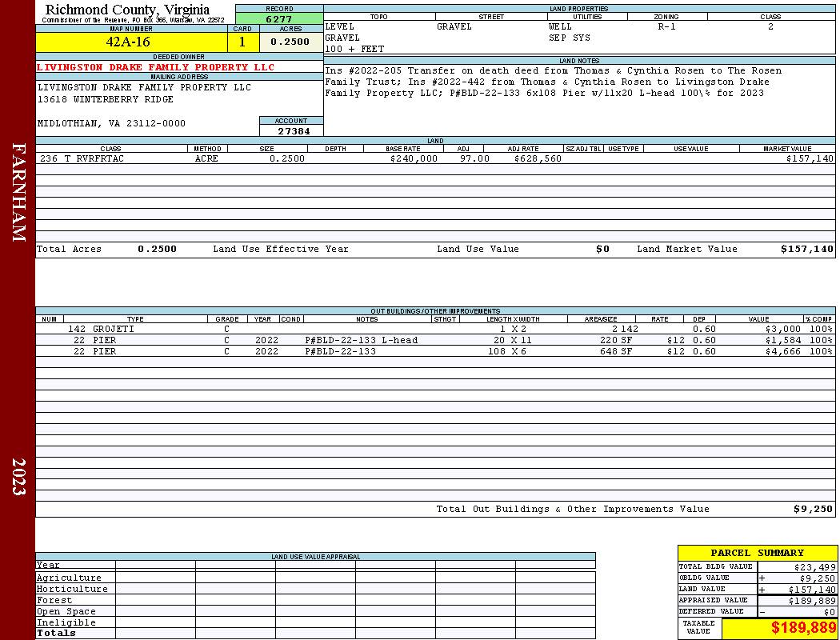
Task: Select the mailing address line 13618 WINTERBERRY RIDGE
Action: (x=106, y=99)
